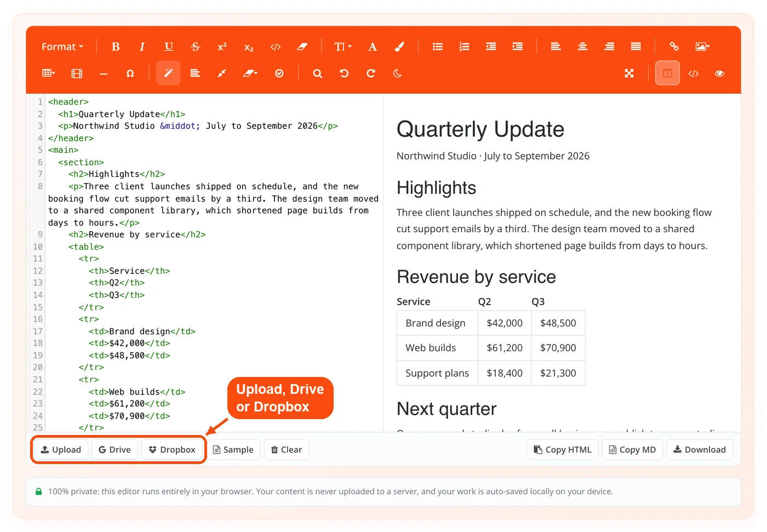Toggle the preview eye icon
Viewport: 767px width, 532px height.
tap(720, 73)
